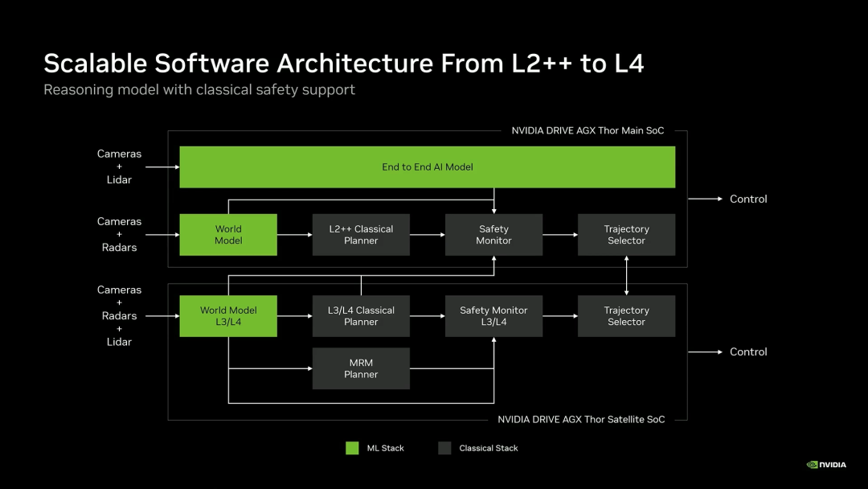
Task: Click the slide title about Scalable Software Architecture
Action: (343, 64)
